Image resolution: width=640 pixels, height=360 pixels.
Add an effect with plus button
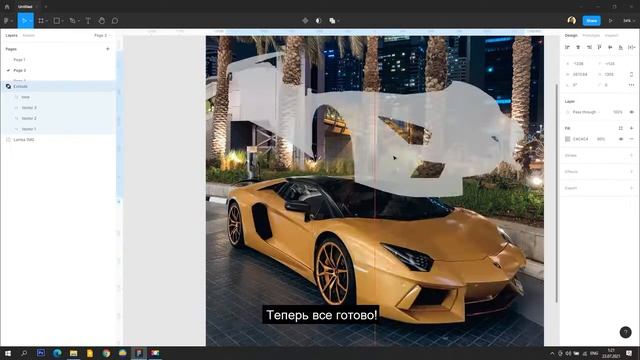tap(631, 172)
